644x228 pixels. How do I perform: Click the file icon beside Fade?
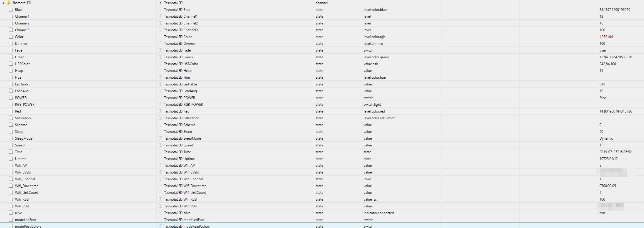11,50
